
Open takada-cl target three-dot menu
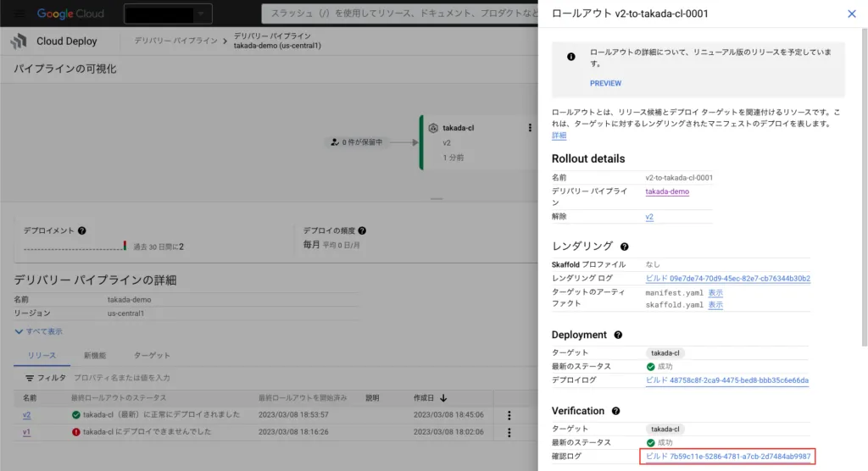coord(530,128)
